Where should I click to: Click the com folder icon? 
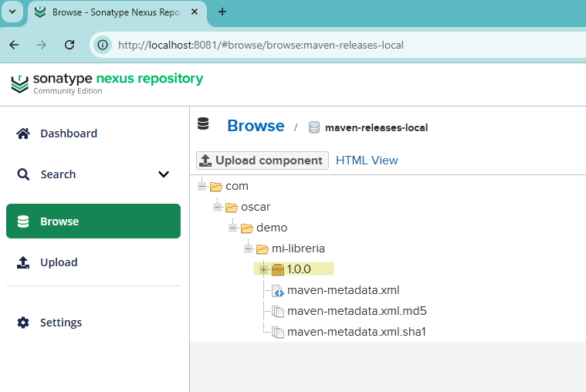[216, 186]
